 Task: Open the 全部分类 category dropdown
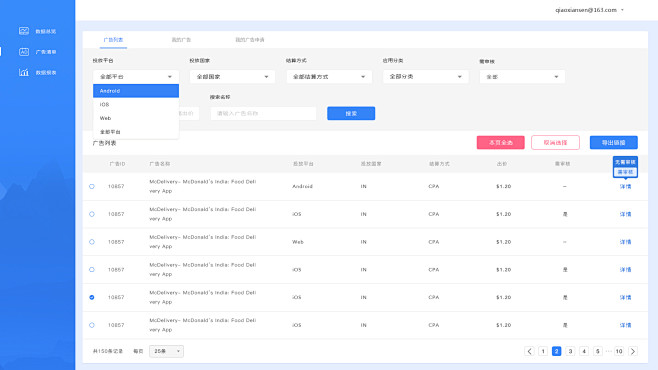[x=425, y=77]
